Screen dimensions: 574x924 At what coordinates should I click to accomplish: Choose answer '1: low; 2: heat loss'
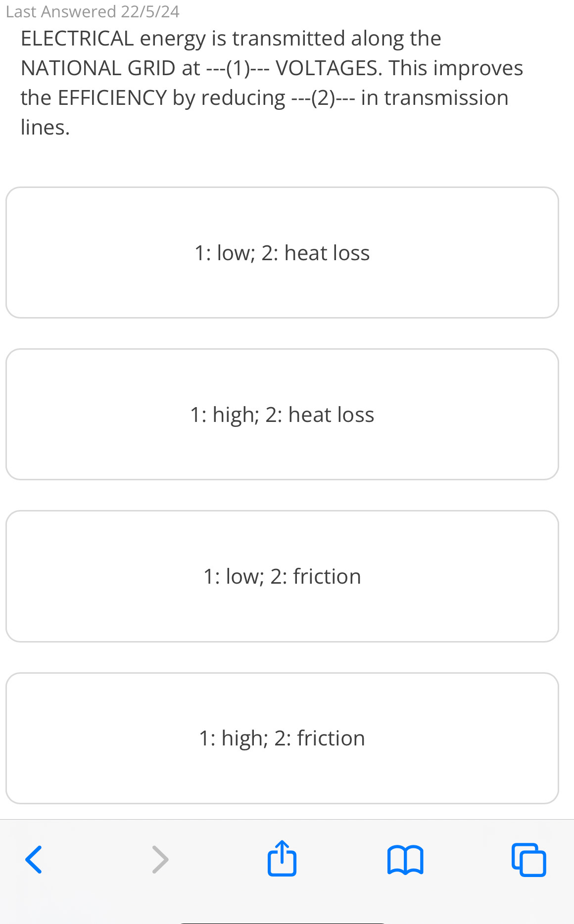pyautogui.click(x=282, y=253)
